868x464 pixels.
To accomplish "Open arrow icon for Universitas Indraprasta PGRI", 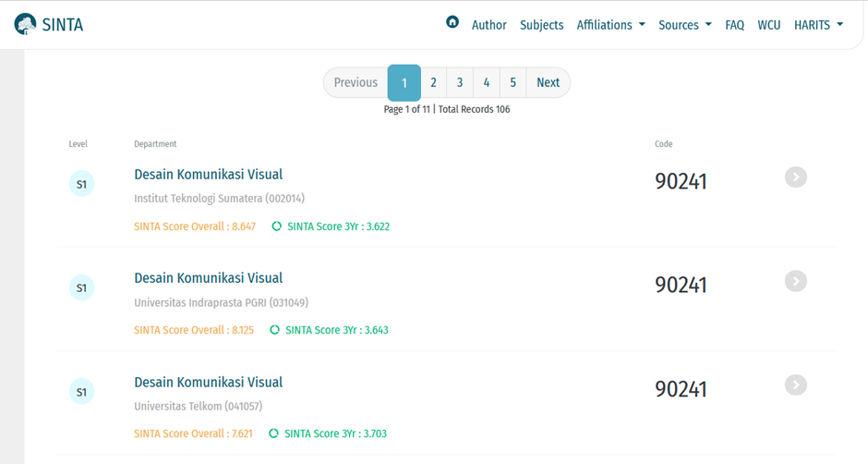I will pos(795,281).
